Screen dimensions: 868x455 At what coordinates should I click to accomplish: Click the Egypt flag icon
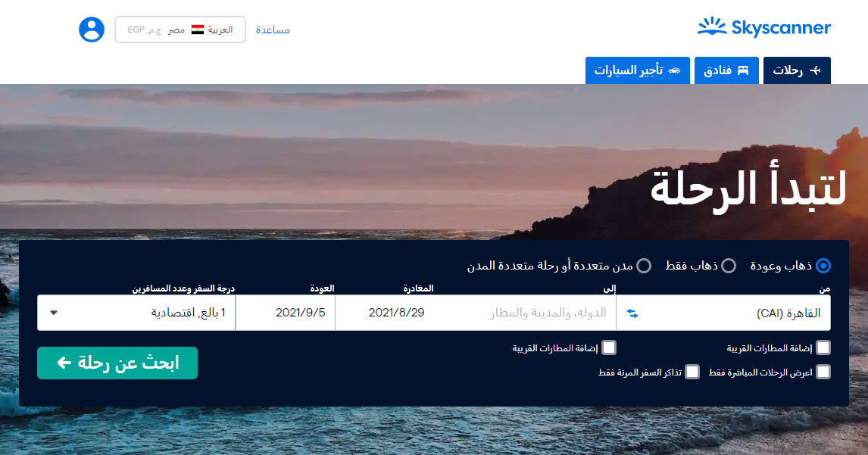coord(198,30)
